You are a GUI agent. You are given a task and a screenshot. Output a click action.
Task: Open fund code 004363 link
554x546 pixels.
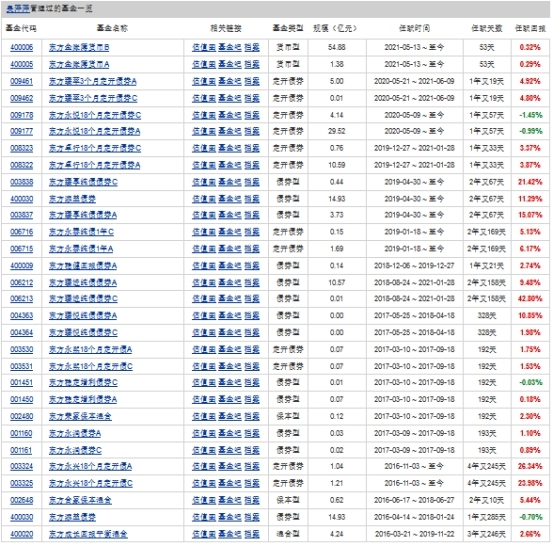pos(22,315)
